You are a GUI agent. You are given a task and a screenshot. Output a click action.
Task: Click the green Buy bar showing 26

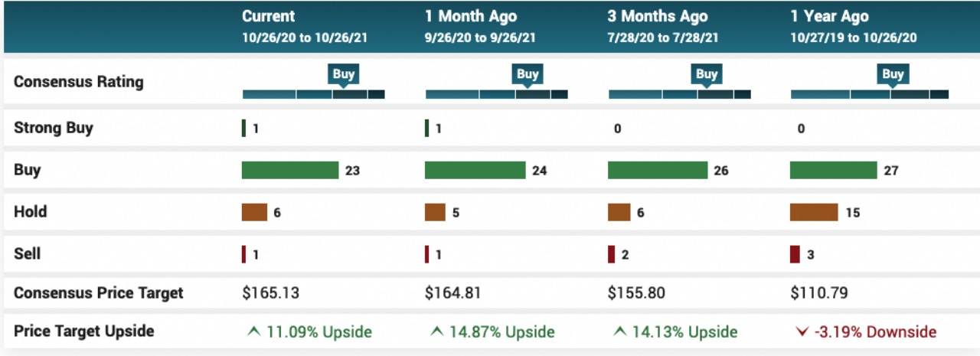657,170
